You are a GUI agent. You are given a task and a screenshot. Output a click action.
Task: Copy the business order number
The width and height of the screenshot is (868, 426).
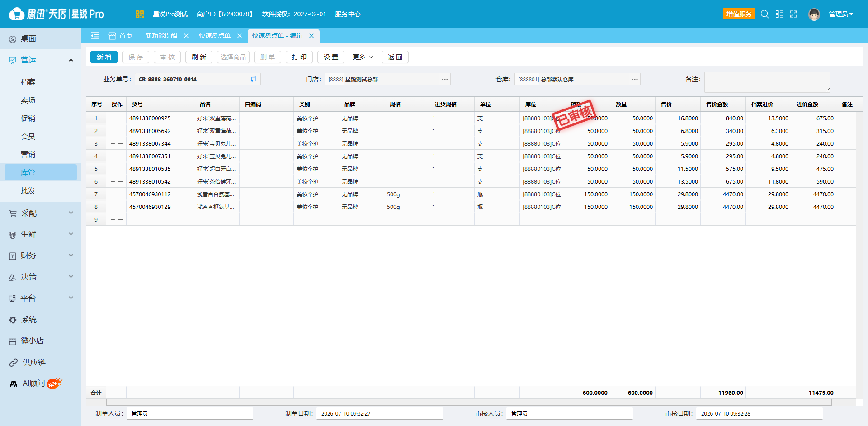(254, 79)
